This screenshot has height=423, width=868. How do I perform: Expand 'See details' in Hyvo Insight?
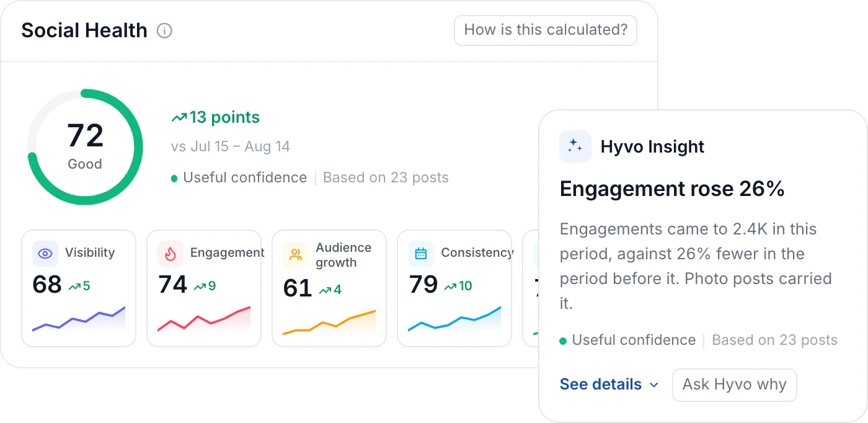(x=609, y=385)
